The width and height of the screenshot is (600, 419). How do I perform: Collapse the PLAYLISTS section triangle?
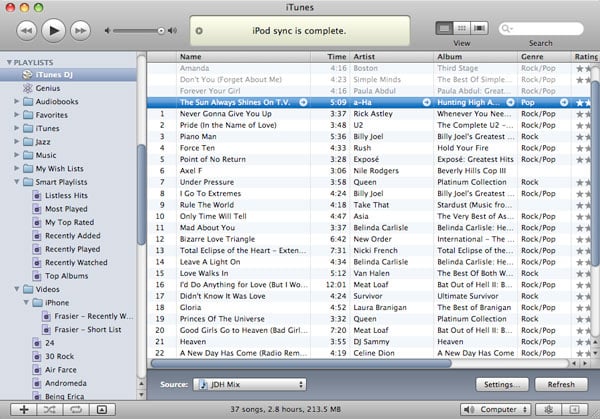[9, 62]
